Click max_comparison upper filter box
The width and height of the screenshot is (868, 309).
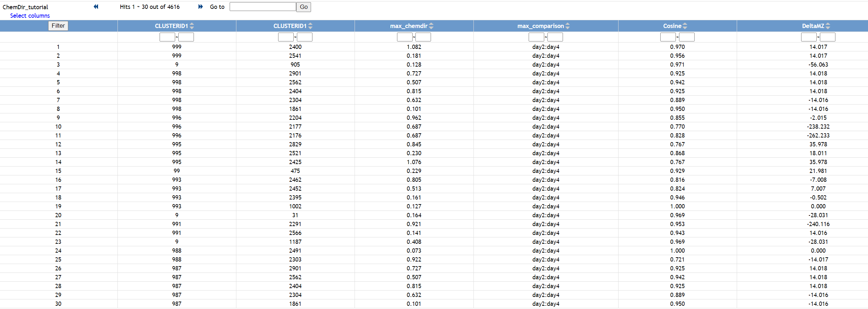(555, 37)
